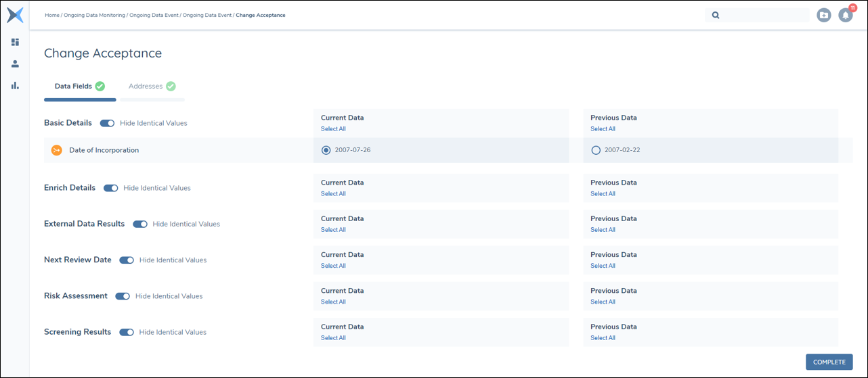Toggle Hide Identical Values for Risk Assessment
This screenshot has height=378, width=868.
tap(123, 296)
